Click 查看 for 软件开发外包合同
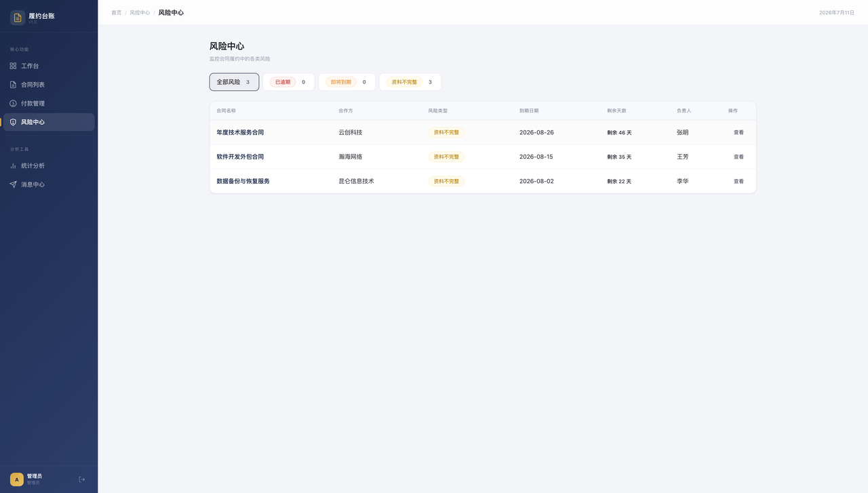868x493 pixels. click(x=738, y=157)
